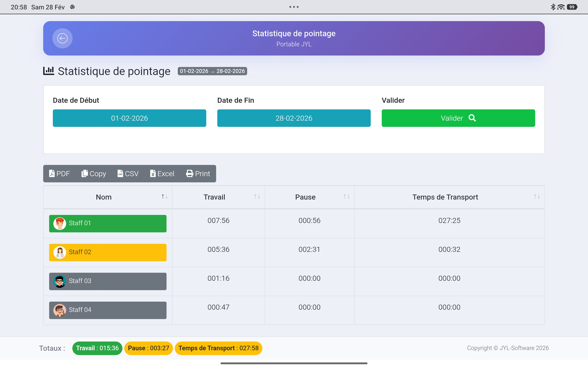588x367 pixels.
Task: Export the report to Excel
Action: coord(162,174)
